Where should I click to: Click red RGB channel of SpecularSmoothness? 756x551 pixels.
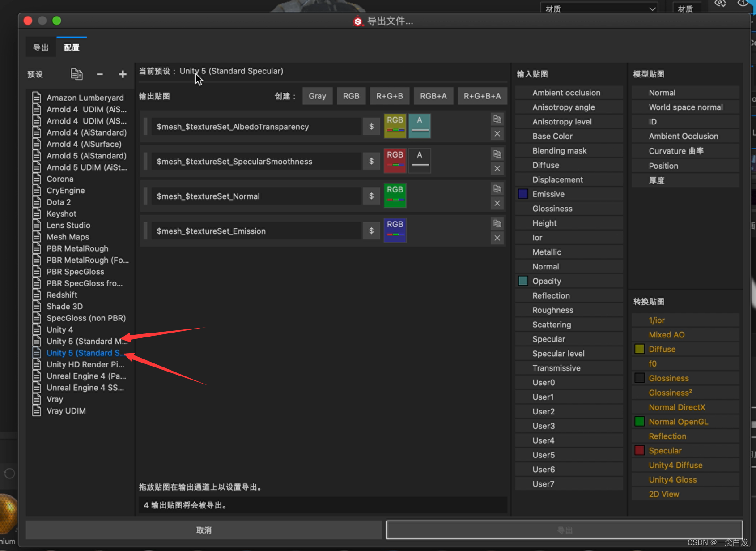pyautogui.click(x=395, y=161)
